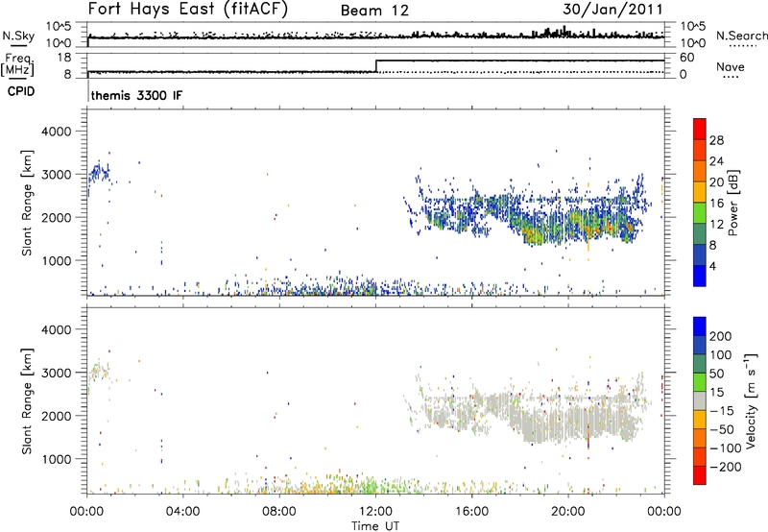
Task: Click the "-15" label on velocity colorbar
Action: (721, 411)
